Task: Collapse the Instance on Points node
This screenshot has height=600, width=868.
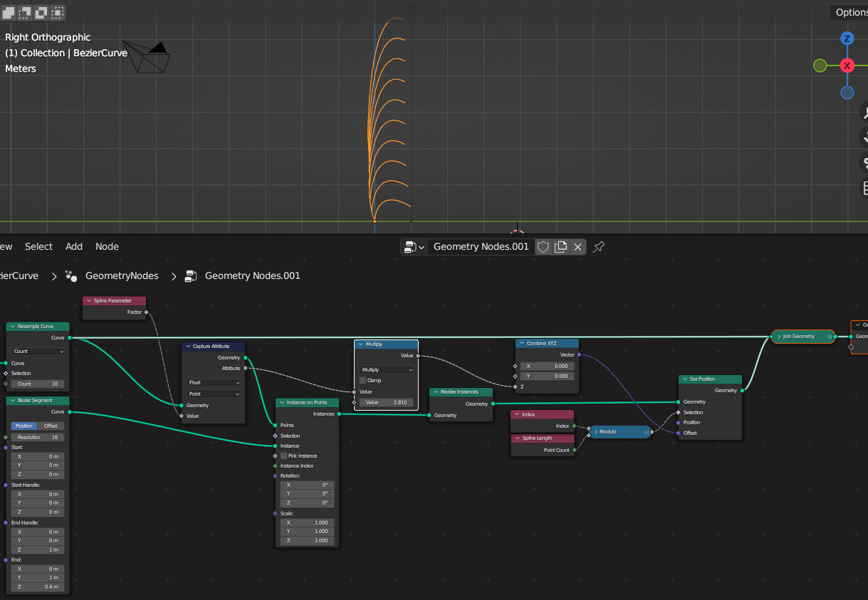Action: [x=281, y=403]
